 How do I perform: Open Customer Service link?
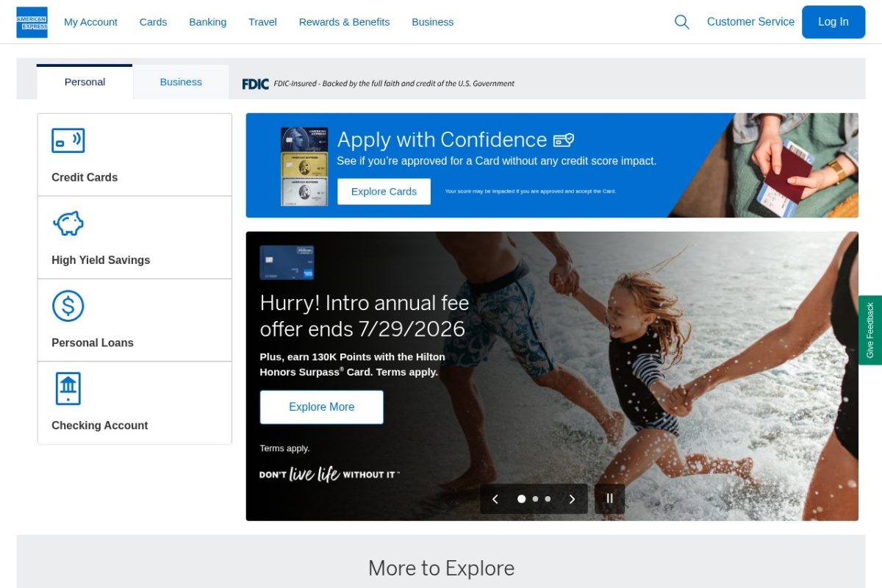pyautogui.click(x=750, y=22)
